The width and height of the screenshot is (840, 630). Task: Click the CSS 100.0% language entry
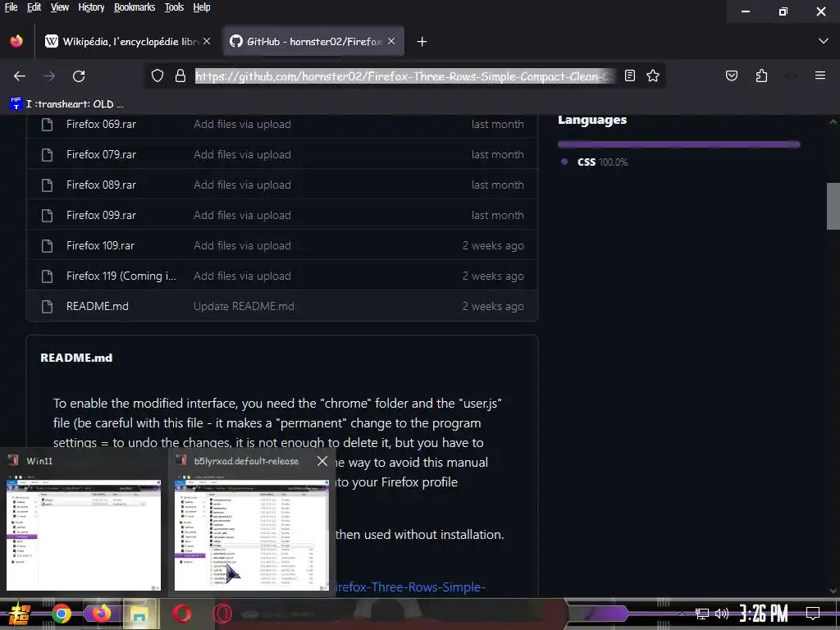[x=602, y=162]
